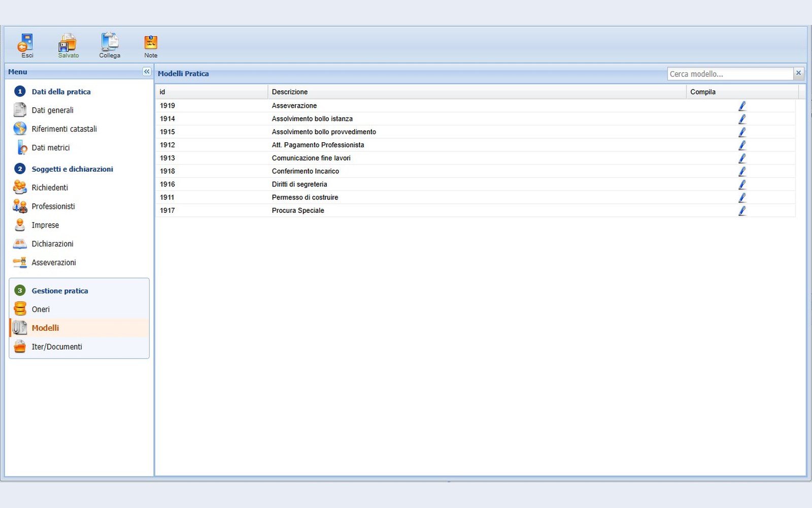812x508 pixels.
Task: Click the compile pencil for Diritti di segreteria
Action: 742,184
